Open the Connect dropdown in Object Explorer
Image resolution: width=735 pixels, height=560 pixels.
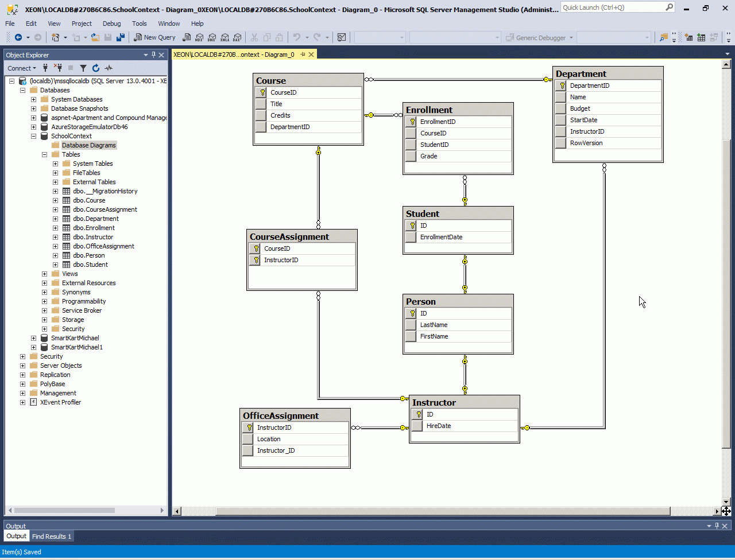pos(22,68)
